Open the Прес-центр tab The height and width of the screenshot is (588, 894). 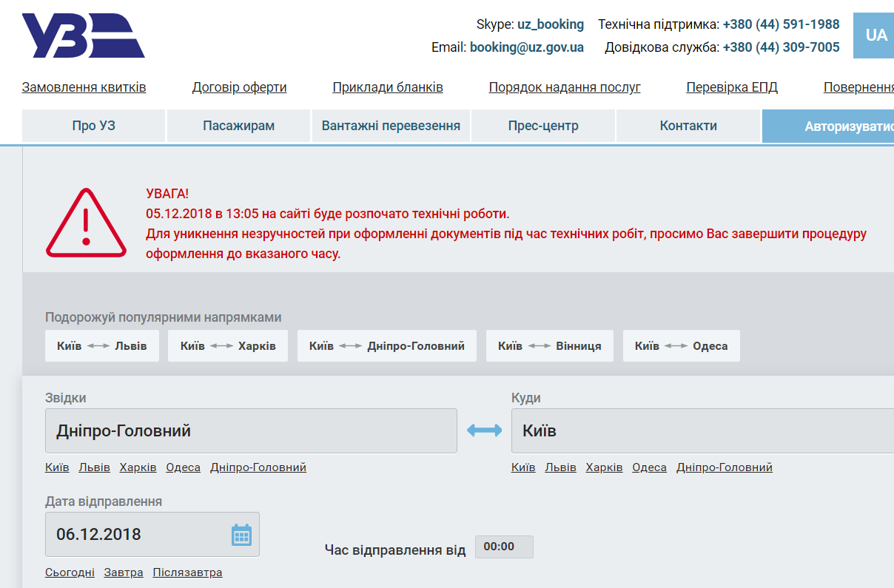click(x=542, y=126)
